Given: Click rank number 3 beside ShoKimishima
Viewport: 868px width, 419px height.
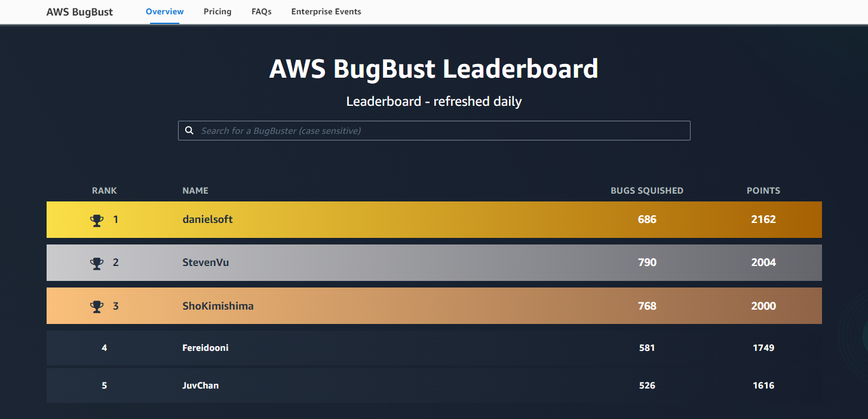Looking at the screenshot, I should [116, 306].
